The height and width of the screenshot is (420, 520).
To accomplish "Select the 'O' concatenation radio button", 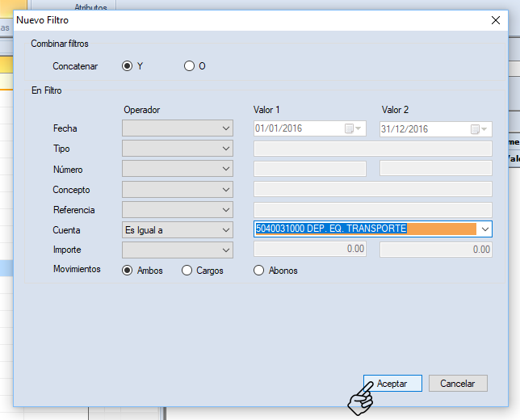I will point(189,66).
